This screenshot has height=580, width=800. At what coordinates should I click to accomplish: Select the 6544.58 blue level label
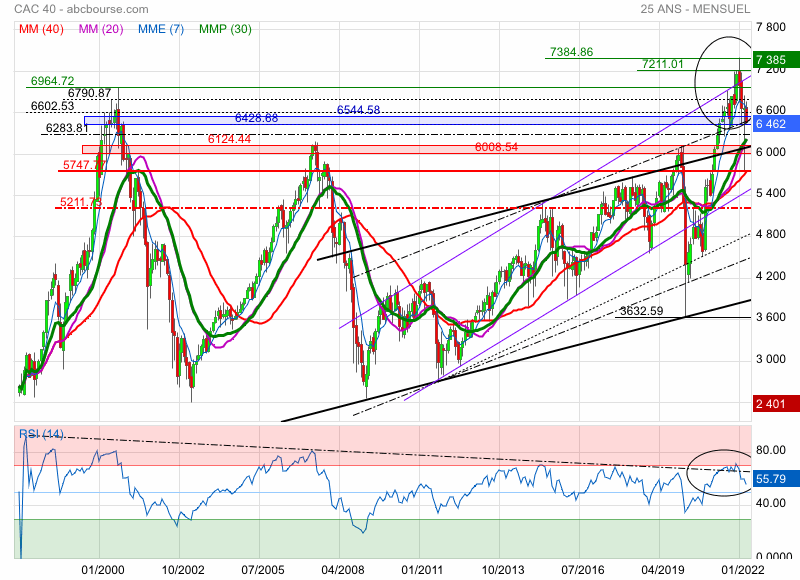click(358, 110)
